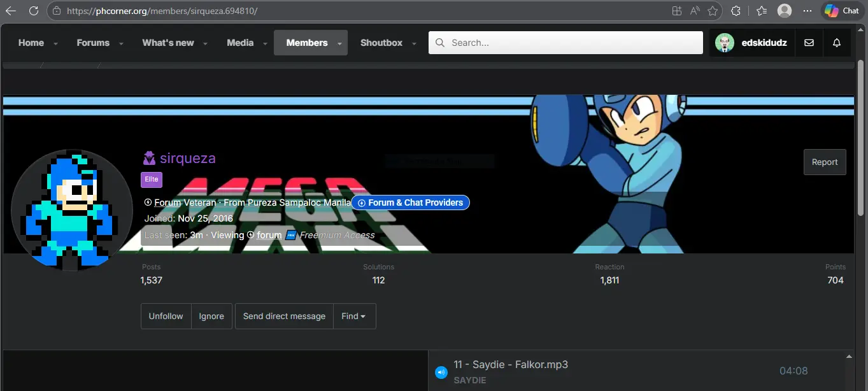The image size is (868, 391).
Task: Open the browser extensions puzzle icon
Action: point(736,11)
